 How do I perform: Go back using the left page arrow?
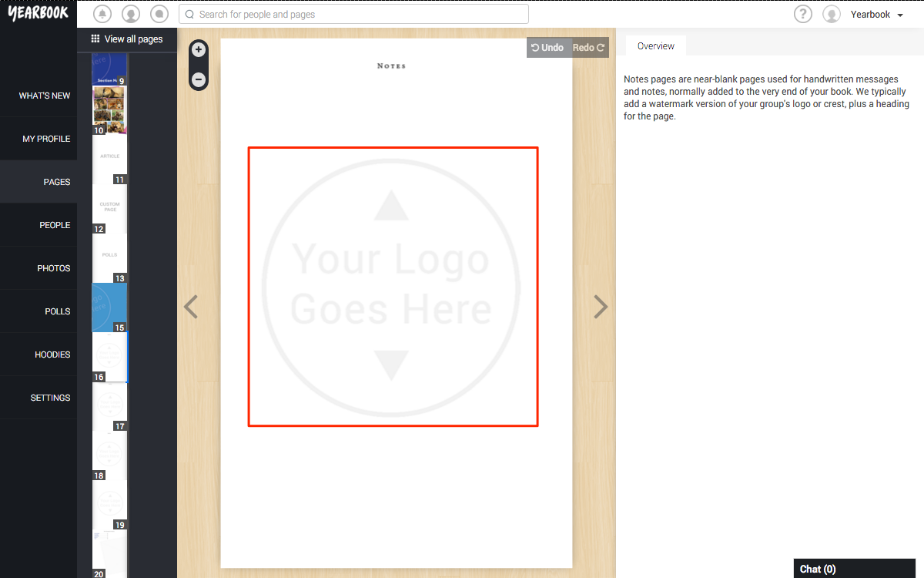[x=190, y=306]
